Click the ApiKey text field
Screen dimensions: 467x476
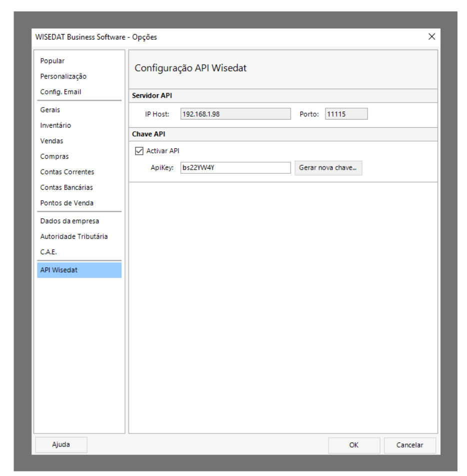(235, 168)
